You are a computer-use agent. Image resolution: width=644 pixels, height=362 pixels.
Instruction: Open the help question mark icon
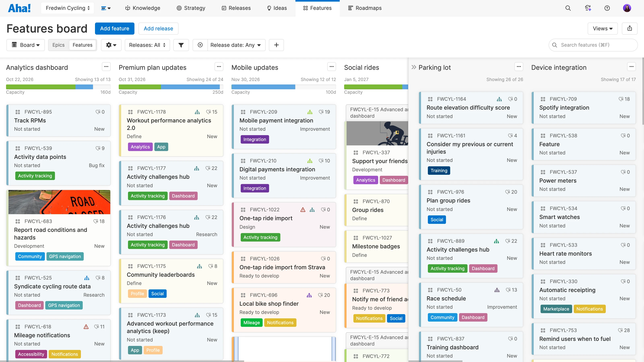tap(607, 8)
